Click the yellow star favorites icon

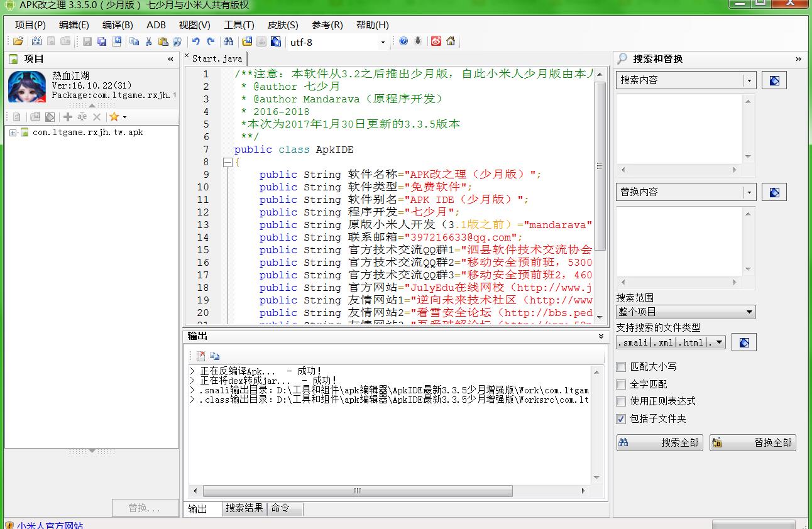[114, 117]
